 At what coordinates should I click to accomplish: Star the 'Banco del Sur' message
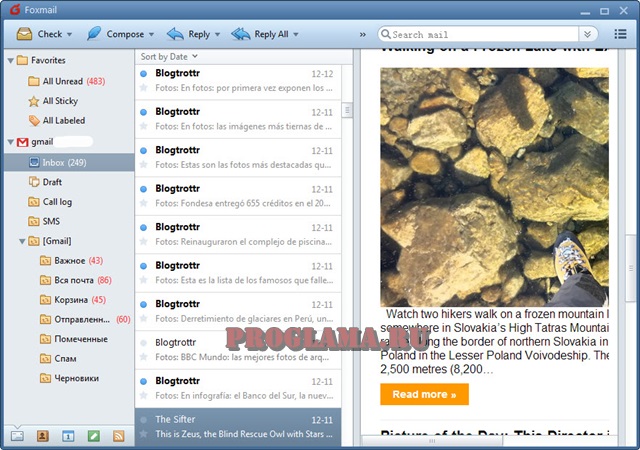(143, 395)
